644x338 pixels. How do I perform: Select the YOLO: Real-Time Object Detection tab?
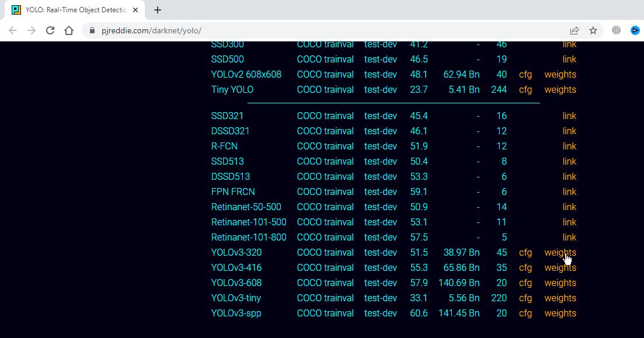tap(75, 10)
